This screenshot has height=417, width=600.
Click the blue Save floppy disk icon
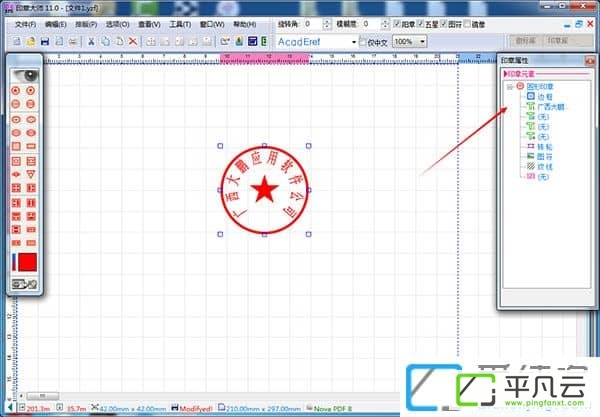click(x=45, y=41)
